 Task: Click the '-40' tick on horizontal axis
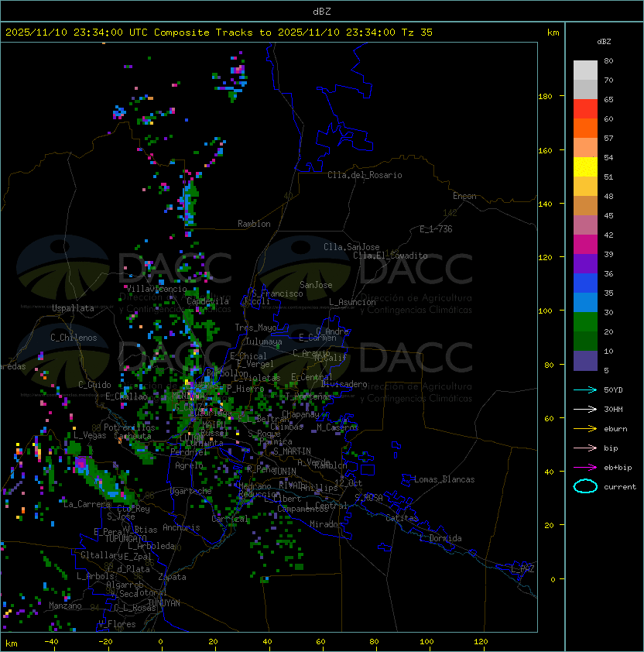click(x=51, y=642)
